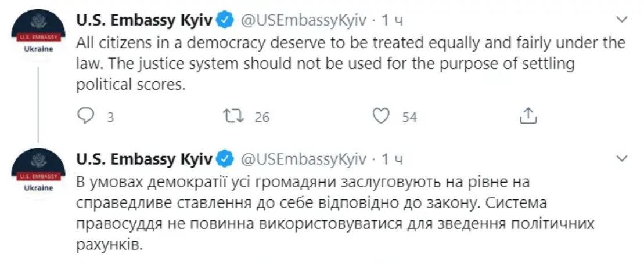Screen dimensions: 644x265
Task: Click the like count 54
Action: coord(409,117)
